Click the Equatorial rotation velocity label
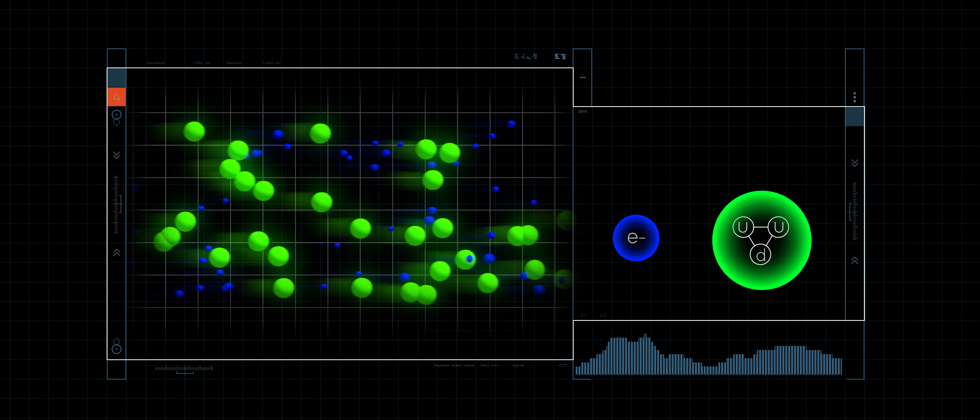This screenshot has height=420, width=980. click(x=454, y=365)
